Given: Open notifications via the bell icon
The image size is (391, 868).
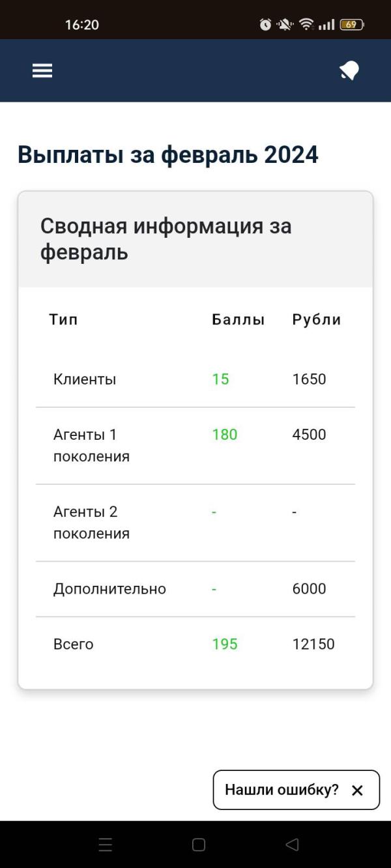Looking at the screenshot, I should pos(349,70).
